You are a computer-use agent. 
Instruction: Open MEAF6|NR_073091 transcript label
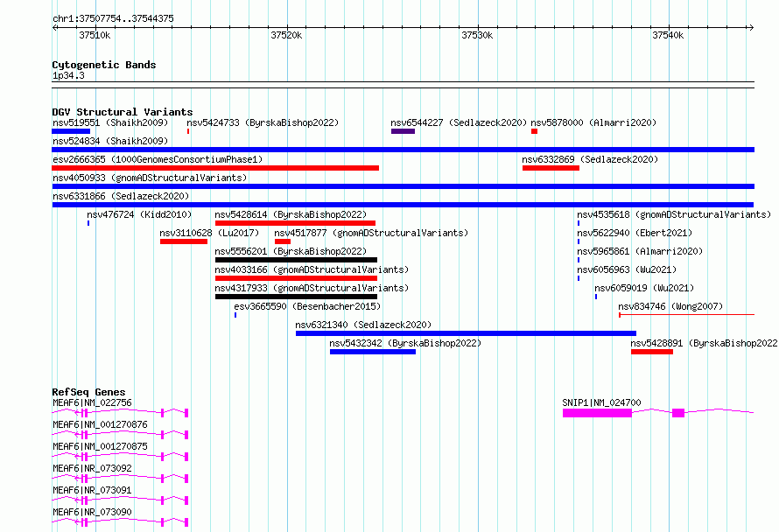[93, 490]
